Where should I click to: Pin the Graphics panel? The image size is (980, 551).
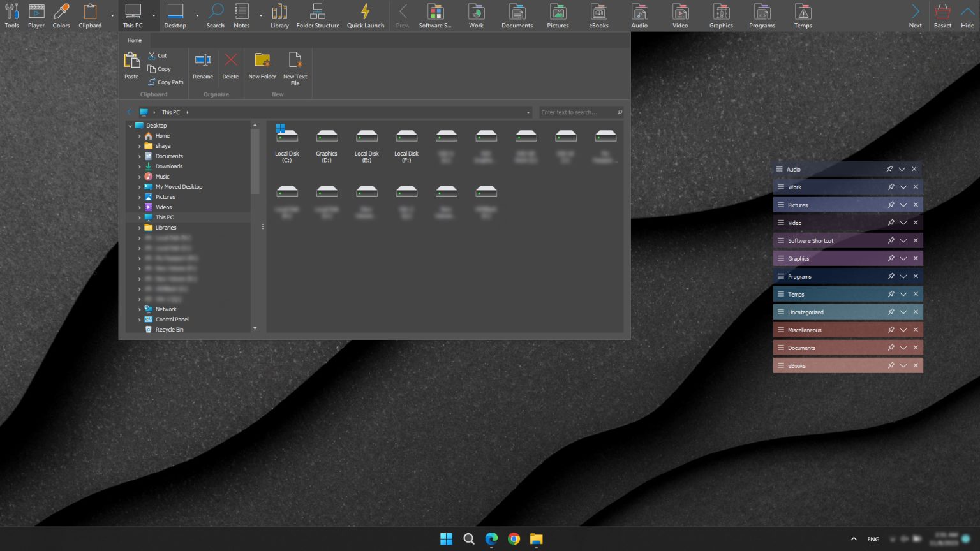coord(890,258)
